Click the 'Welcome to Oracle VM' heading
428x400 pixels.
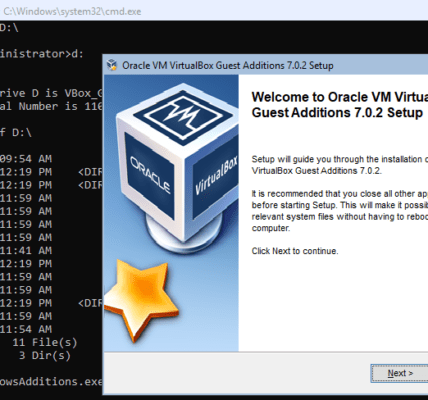click(x=340, y=105)
